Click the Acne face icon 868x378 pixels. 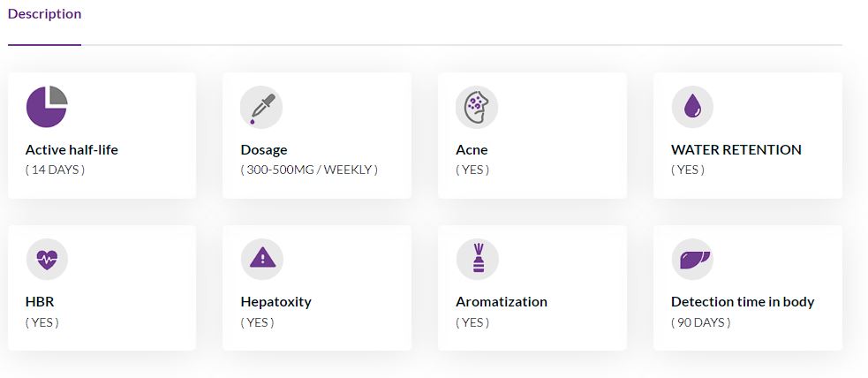point(477,108)
